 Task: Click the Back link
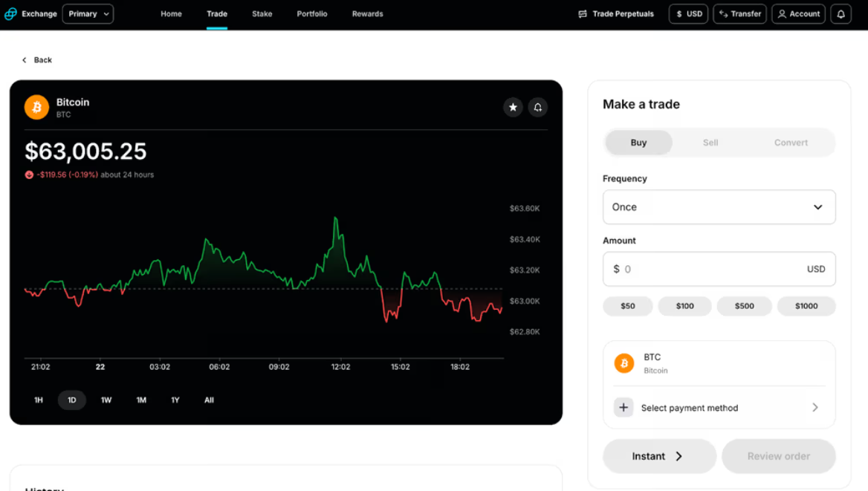point(37,59)
